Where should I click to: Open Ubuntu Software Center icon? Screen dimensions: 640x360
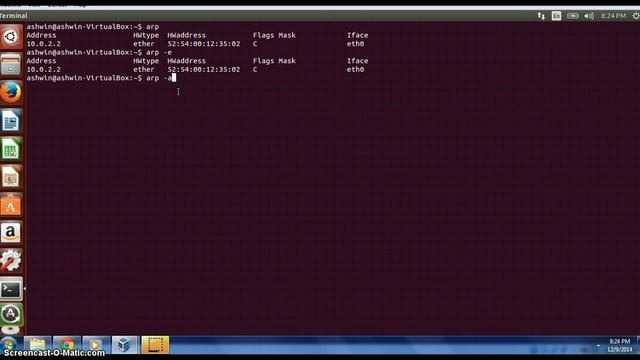pos(11,204)
